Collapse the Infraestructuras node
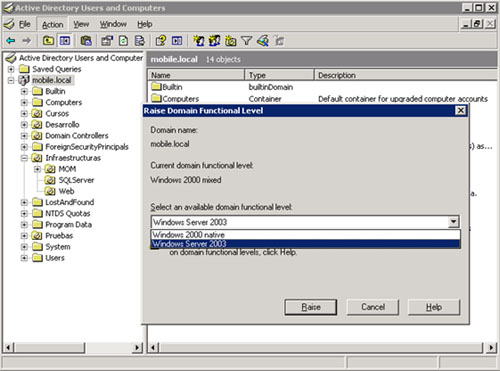Viewport: 500px width, 371px height. pyautogui.click(x=24, y=158)
